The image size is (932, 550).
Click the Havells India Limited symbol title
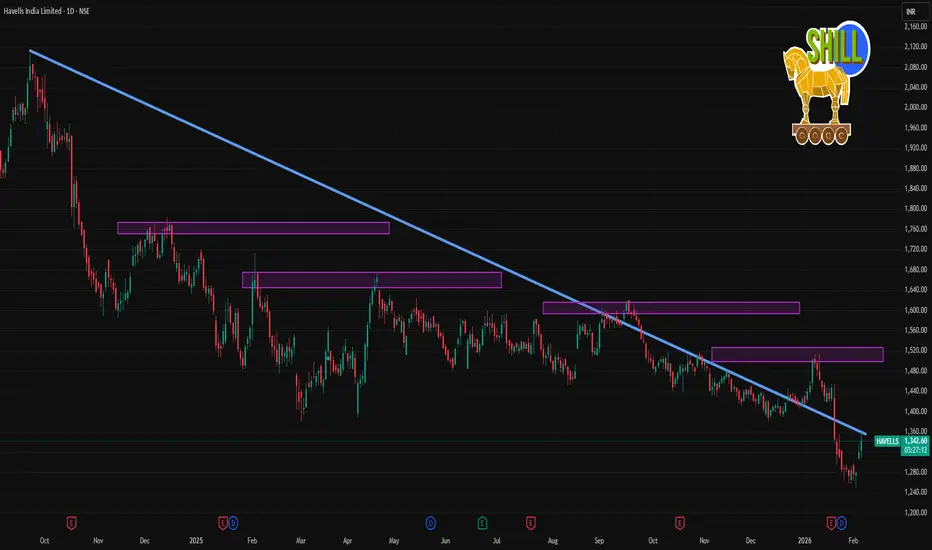[34, 11]
